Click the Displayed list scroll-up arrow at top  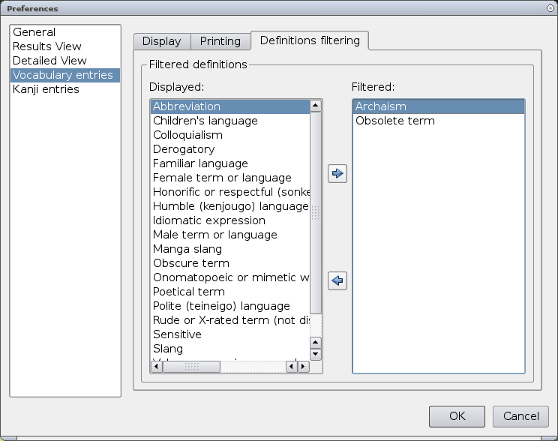click(316, 106)
